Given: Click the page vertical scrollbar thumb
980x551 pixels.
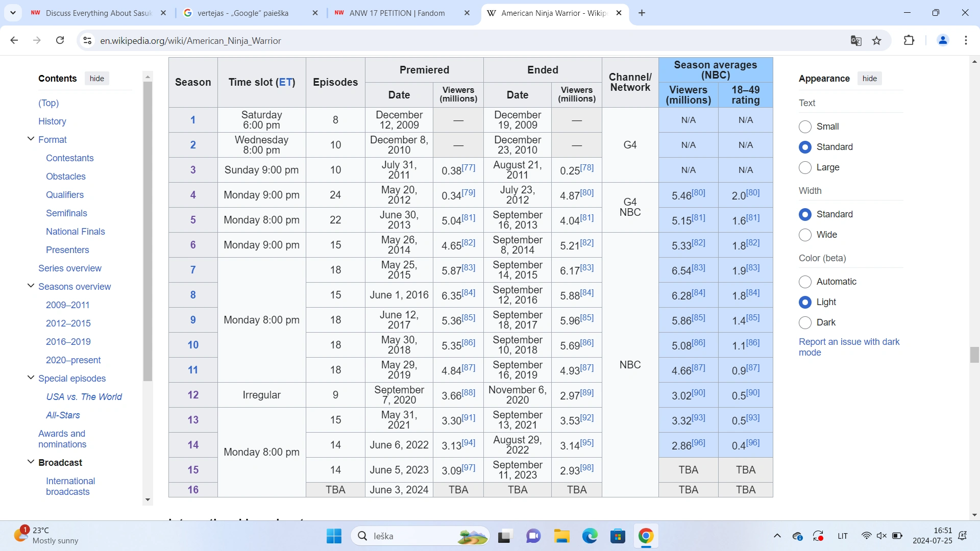Looking at the screenshot, I should click(x=974, y=354).
